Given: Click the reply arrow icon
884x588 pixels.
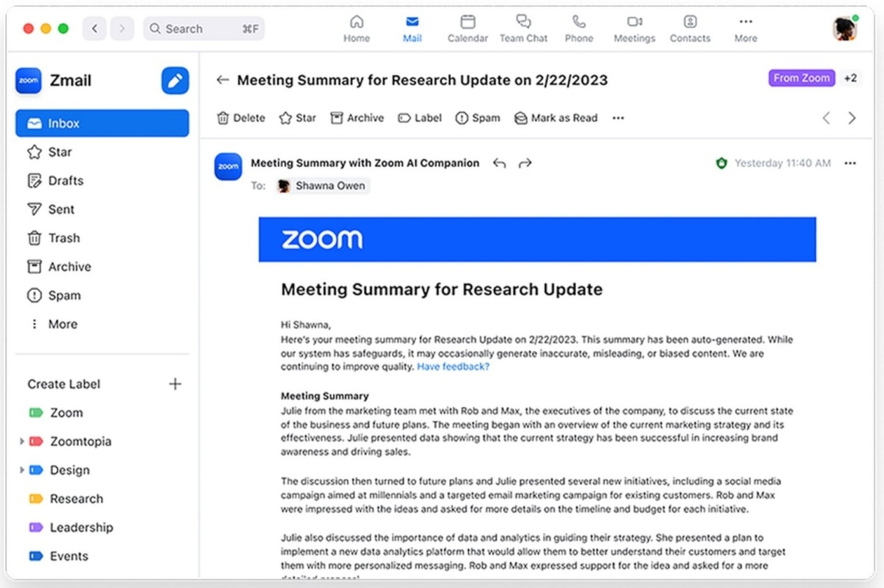Looking at the screenshot, I should [x=500, y=163].
